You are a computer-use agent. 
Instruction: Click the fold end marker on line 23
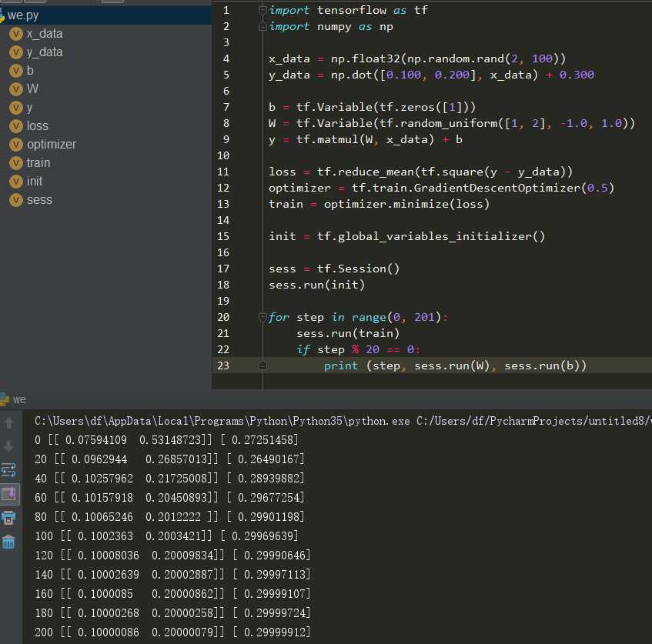tap(262, 366)
